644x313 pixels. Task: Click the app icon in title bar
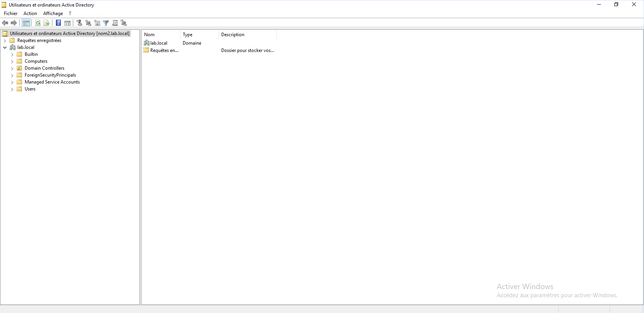point(4,5)
